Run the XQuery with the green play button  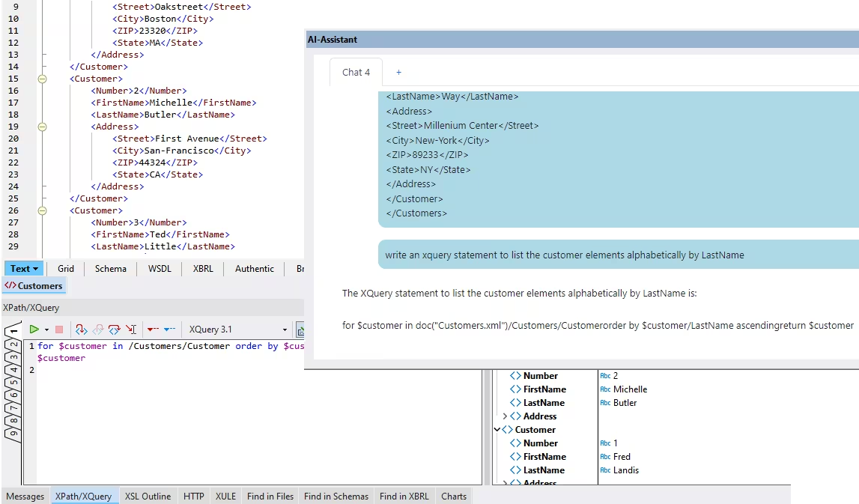[x=34, y=330]
